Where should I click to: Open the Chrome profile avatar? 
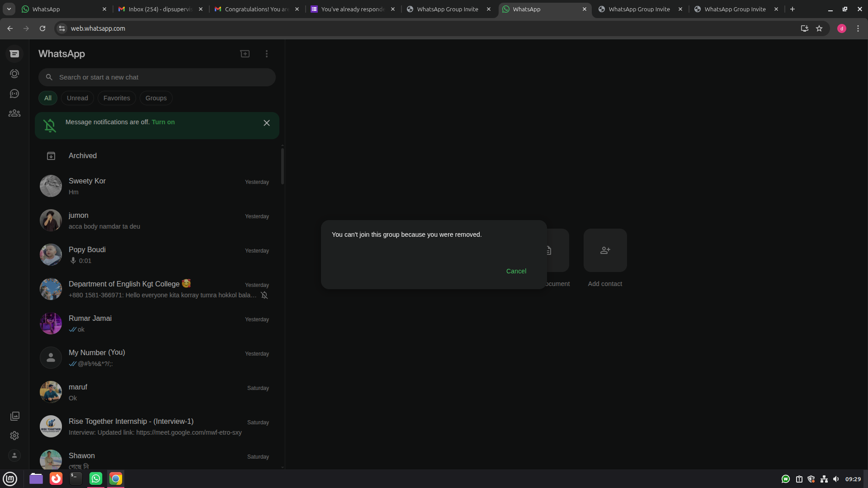(842, 28)
